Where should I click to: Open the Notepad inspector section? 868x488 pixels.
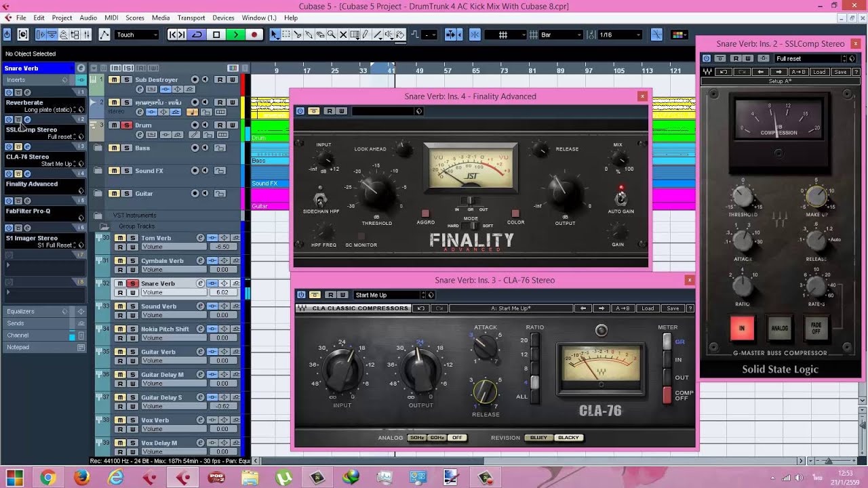point(43,347)
